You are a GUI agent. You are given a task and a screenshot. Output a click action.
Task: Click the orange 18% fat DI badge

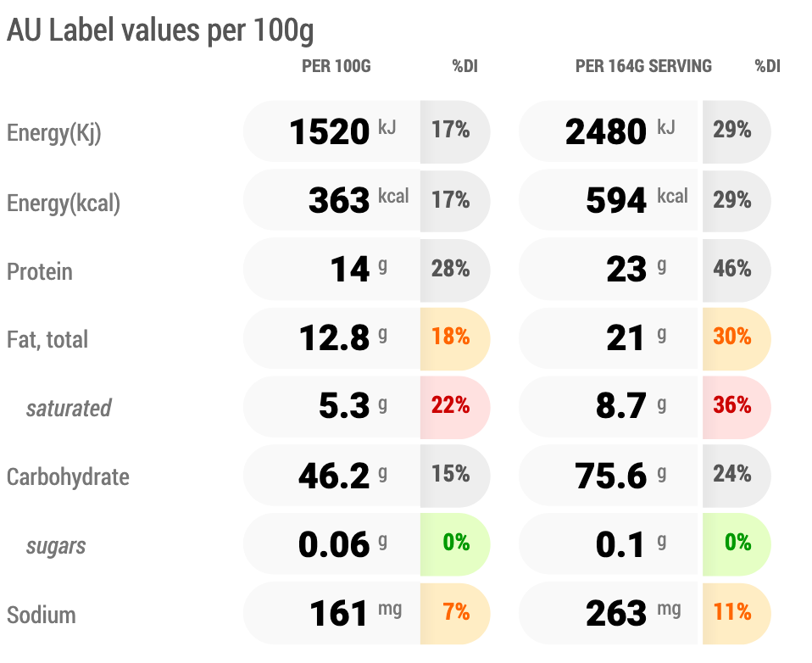(x=451, y=337)
